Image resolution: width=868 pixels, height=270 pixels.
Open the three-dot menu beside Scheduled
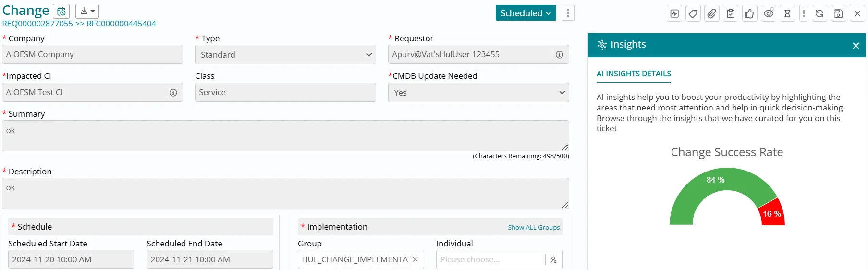[568, 13]
